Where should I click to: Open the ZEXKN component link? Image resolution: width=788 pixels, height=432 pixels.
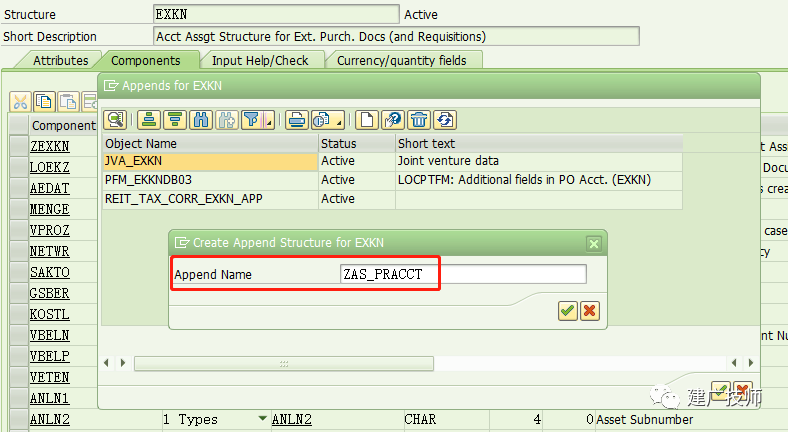click(50, 146)
